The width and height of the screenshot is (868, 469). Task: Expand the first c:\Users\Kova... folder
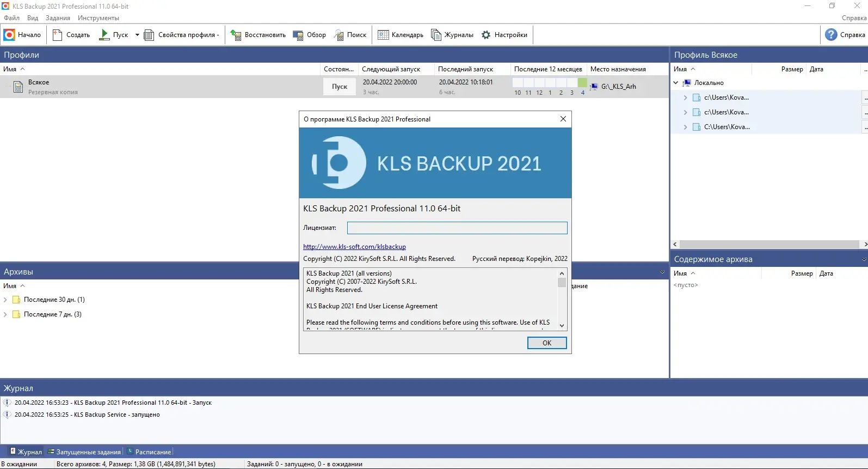point(685,98)
